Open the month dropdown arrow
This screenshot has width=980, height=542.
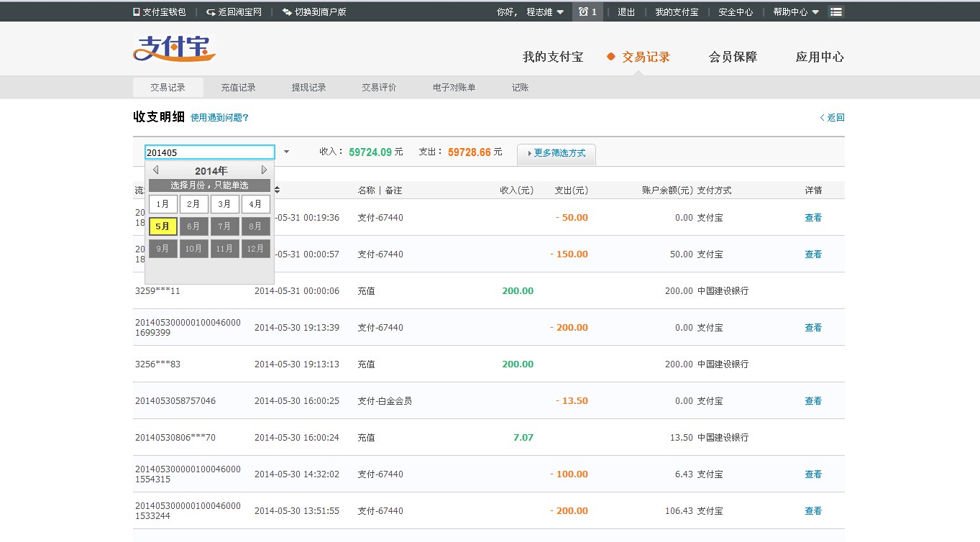[286, 152]
